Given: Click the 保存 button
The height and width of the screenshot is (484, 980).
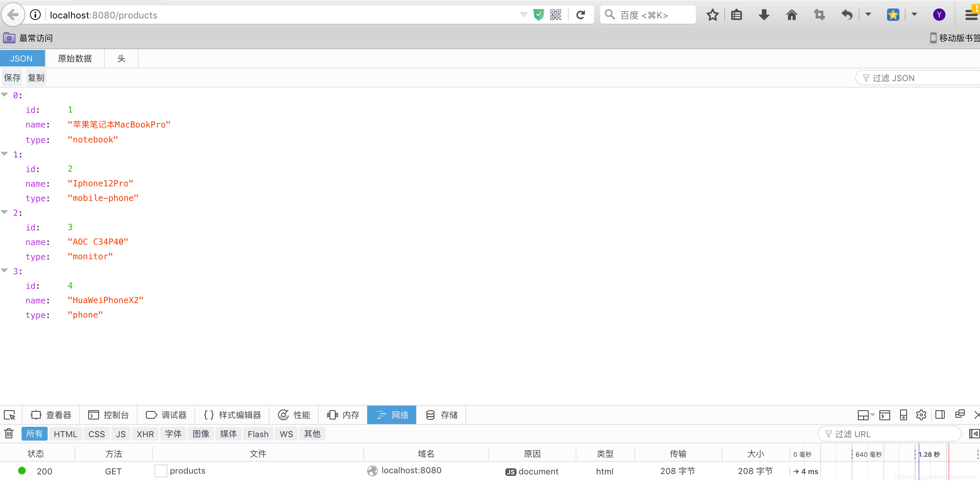Looking at the screenshot, I should [12, 78].
